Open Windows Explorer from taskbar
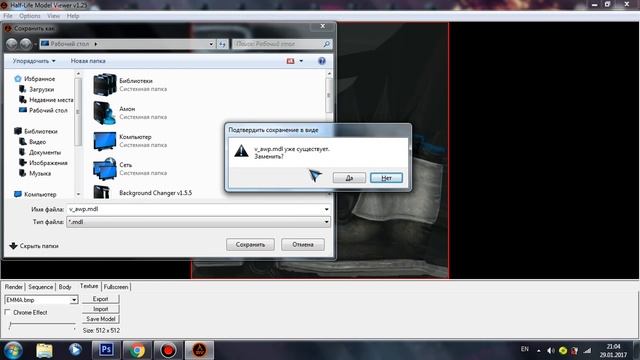 pos(44,350)
